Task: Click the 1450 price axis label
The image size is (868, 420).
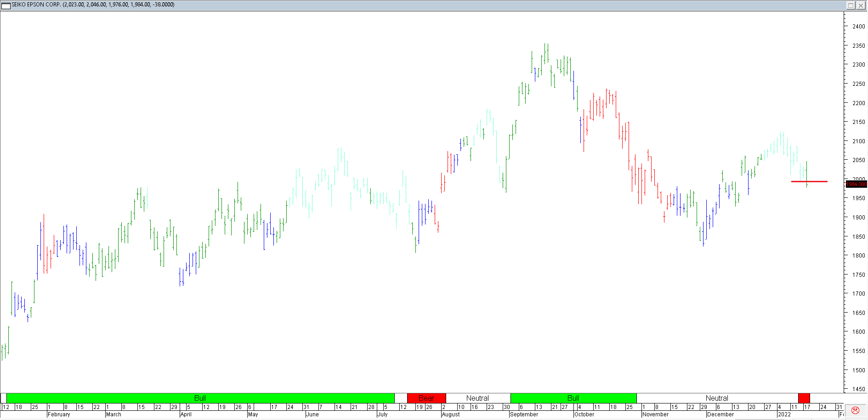Action: tap(859, 389)
